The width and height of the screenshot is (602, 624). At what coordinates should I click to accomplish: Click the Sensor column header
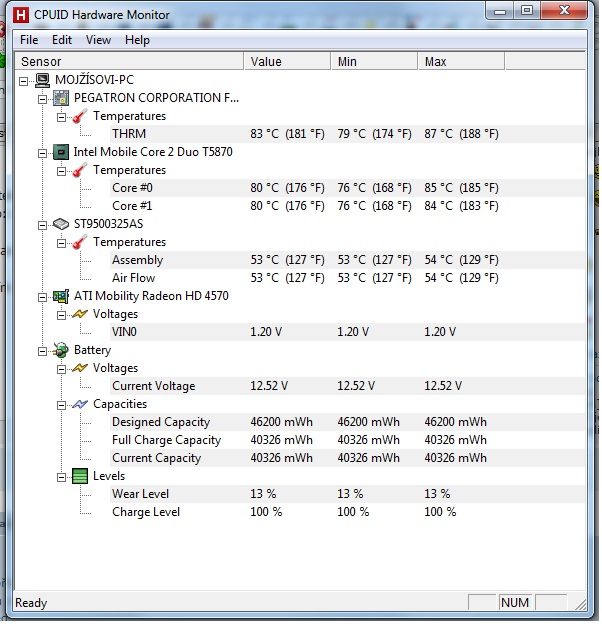click(129, 62)
